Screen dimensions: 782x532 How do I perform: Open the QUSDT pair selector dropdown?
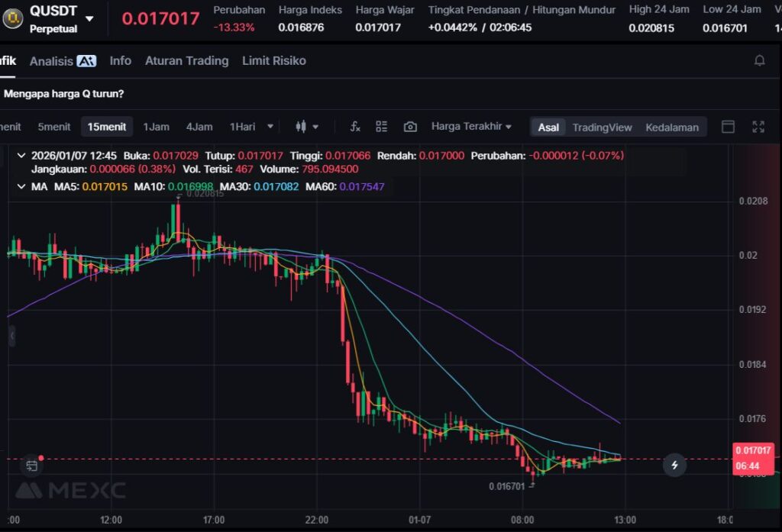(x=89, y=18)
